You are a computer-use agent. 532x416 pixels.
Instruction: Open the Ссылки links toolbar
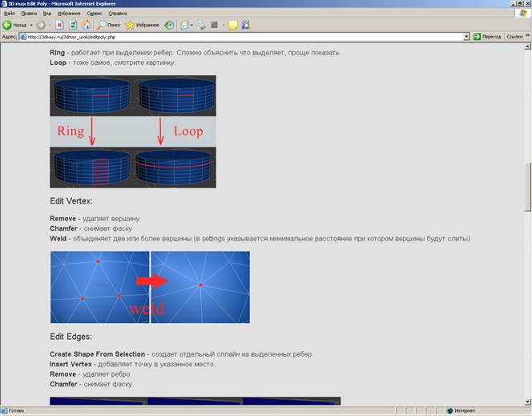(514, 37)
